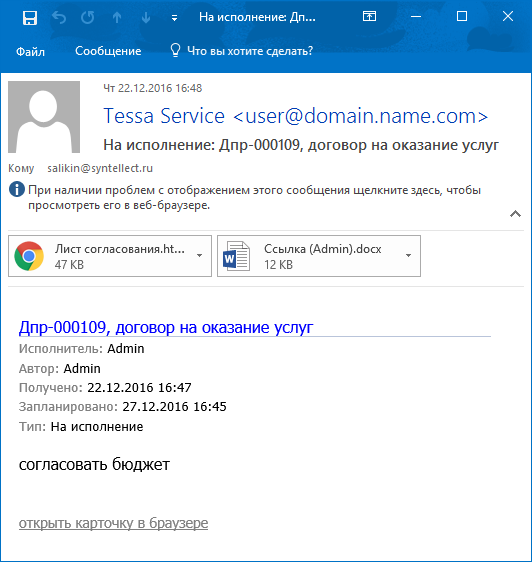Open the Лист согласования attachment with the Chrome icon
This screenshot has height=562, width=532.
click(101, 256)
